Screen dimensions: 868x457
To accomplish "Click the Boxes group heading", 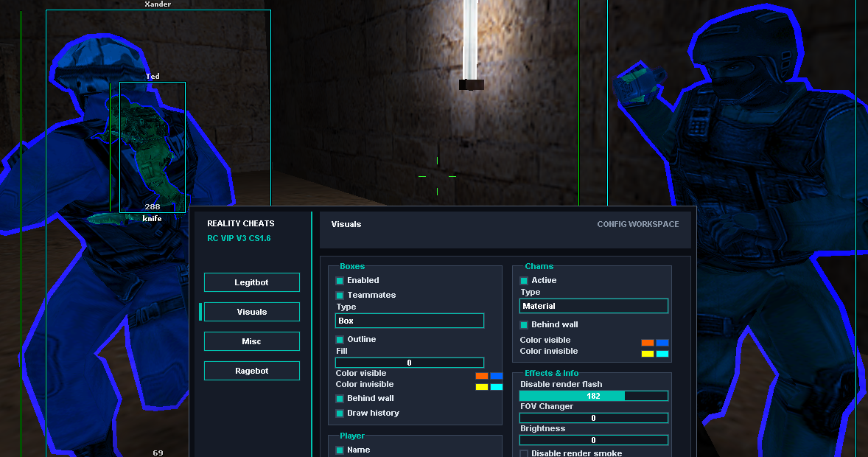I will (x=352, y=266).
